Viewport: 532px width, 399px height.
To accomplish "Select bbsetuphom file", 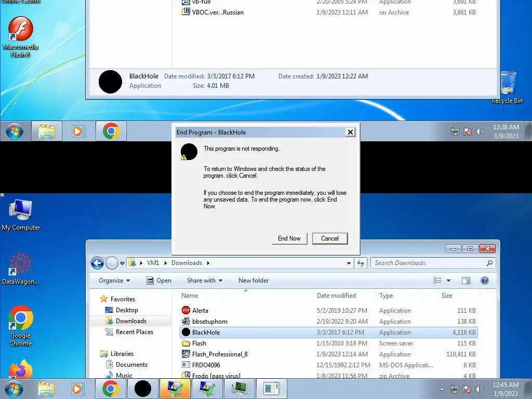I will click(x=328, y=321).
